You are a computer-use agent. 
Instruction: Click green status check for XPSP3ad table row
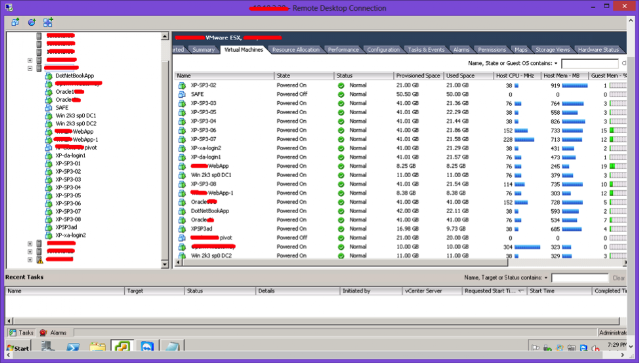point(341,229)
